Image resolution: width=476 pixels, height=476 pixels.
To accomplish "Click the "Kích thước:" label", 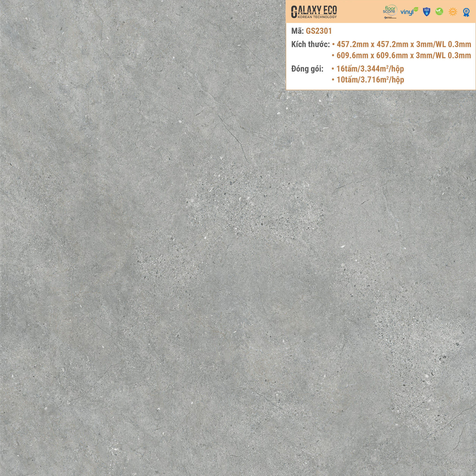I will pos(310,45).
